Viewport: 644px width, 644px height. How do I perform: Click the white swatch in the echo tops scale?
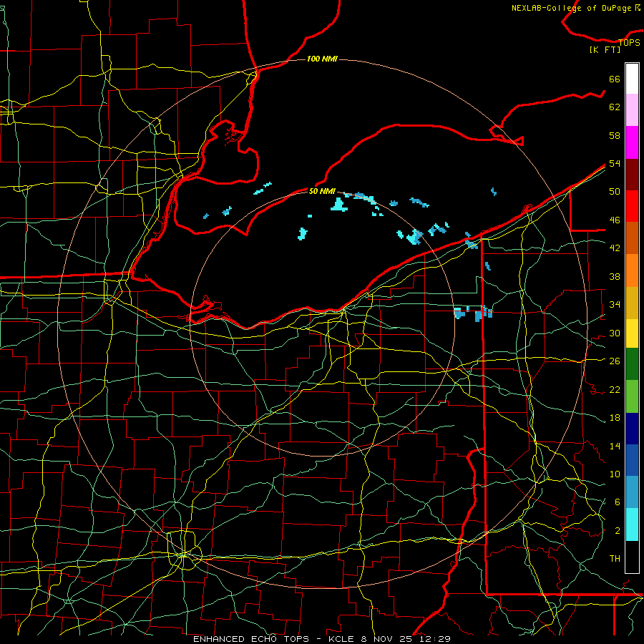(x=632, y=79)
